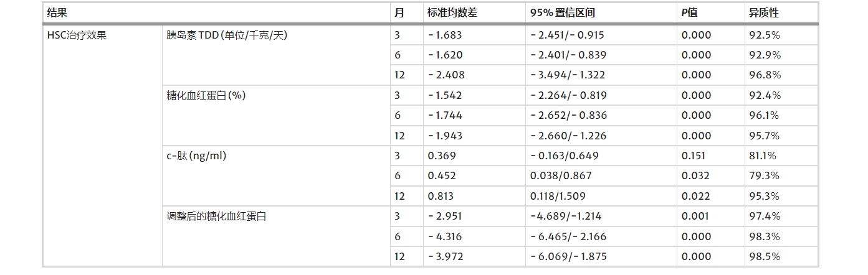Click the 胰岛素 TDD (单位/千克/天) cell
This screenshot has height=275, width=868.
point(227,35)
